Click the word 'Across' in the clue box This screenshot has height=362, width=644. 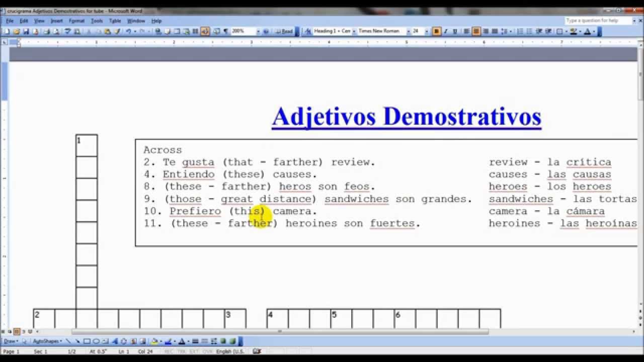[x=163, y=150]
